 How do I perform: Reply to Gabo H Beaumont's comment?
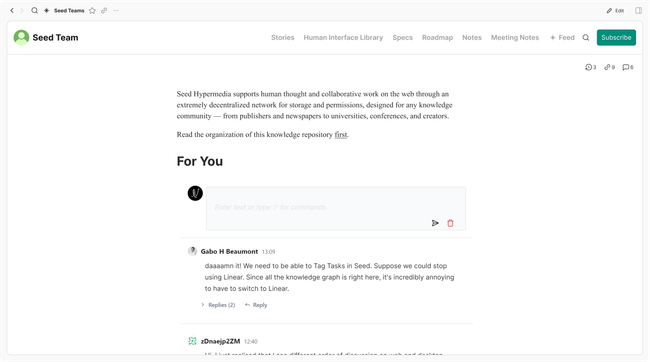(x=256, y=305)
